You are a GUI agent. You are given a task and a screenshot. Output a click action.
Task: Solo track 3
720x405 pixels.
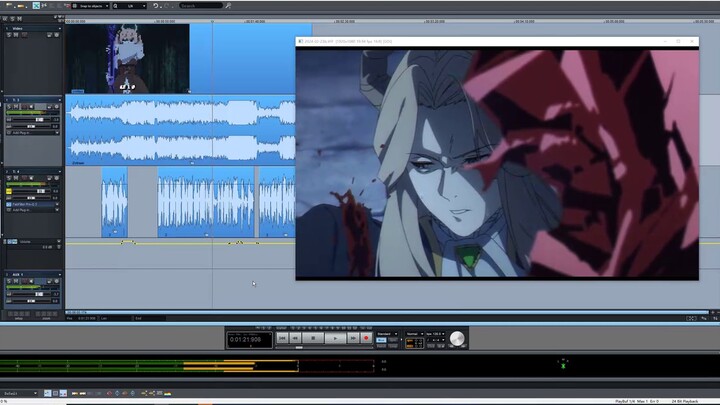pos(9,107)
